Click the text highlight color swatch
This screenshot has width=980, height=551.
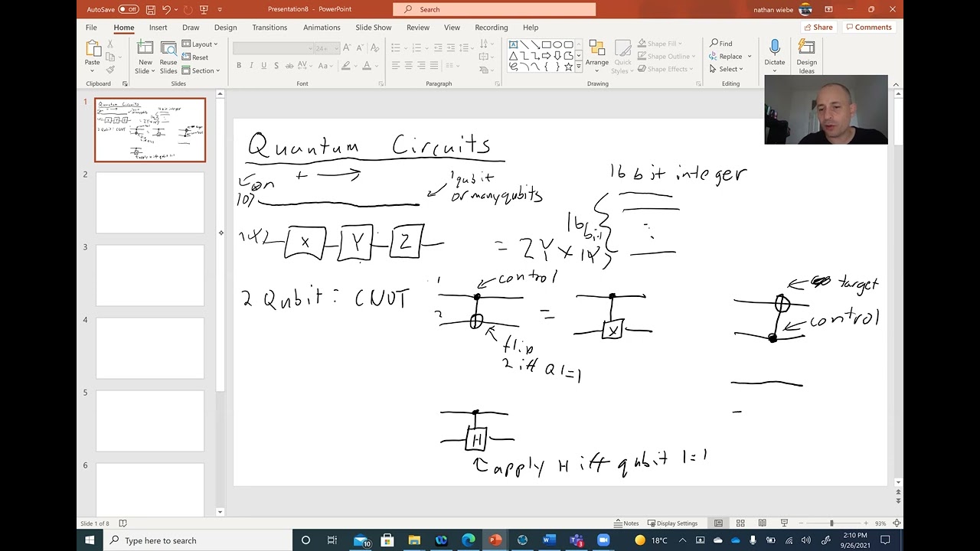[x=346, y=66]
